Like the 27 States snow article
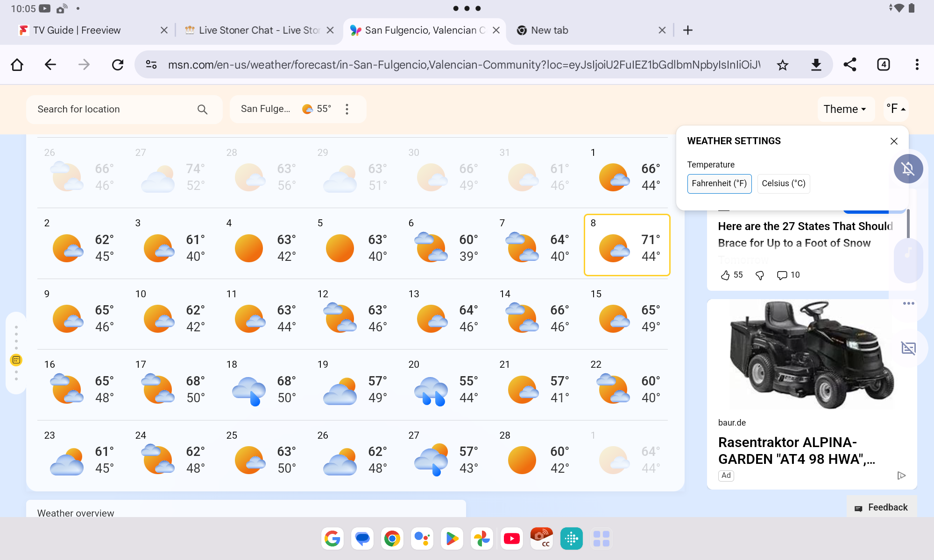The width and height of the screenshot is (934, 560). pos(725,275)
